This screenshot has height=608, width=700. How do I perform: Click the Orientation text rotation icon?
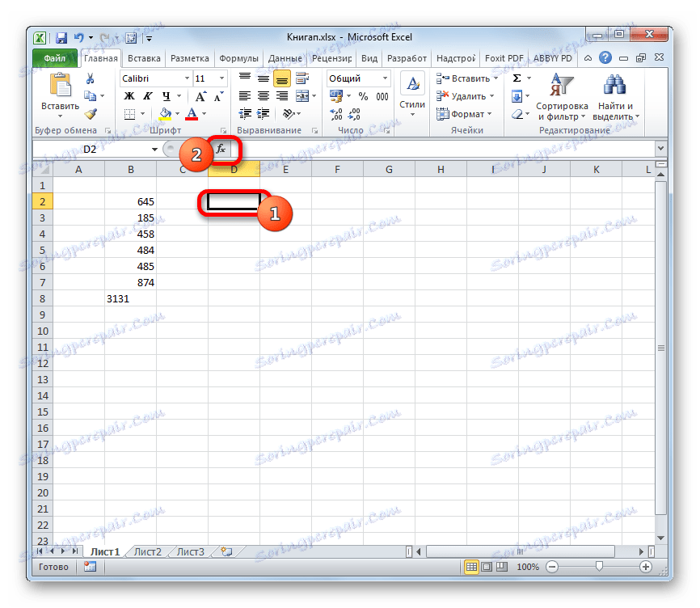pos(289,114)
